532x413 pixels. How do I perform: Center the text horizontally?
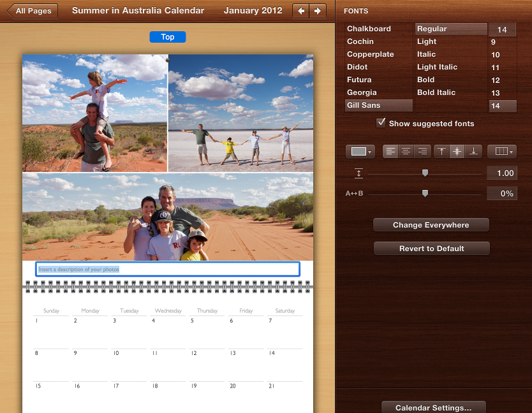click(406, 151)
